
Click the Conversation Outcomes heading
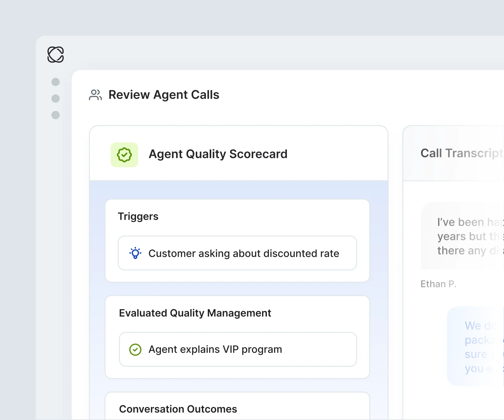click(178, 409)
